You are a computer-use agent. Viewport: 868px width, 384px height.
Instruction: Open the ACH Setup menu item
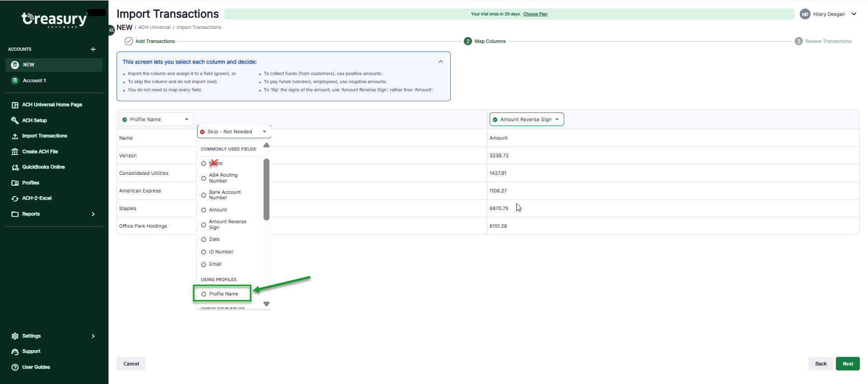point(35,121)
